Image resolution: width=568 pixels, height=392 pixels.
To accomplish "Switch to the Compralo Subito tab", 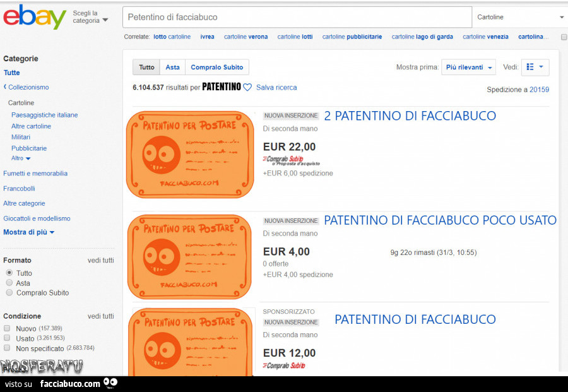I will (216, 67).
